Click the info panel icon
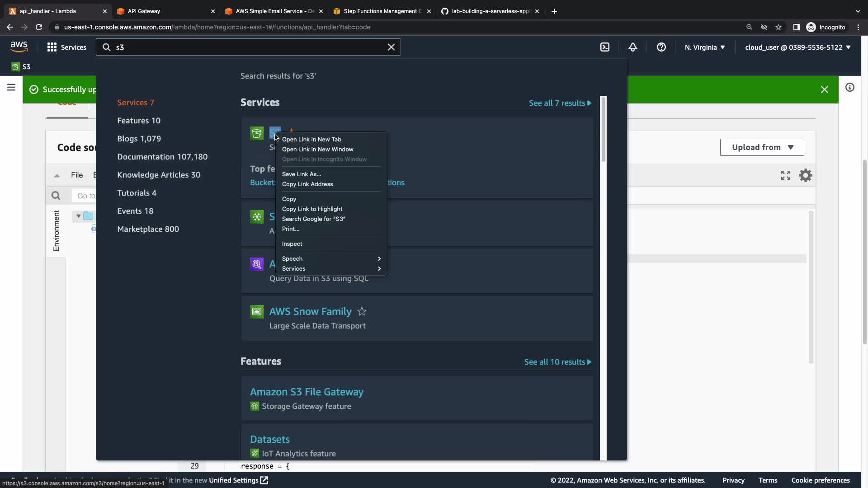Screen dimensions: 868x488 (x=849, y=87)
